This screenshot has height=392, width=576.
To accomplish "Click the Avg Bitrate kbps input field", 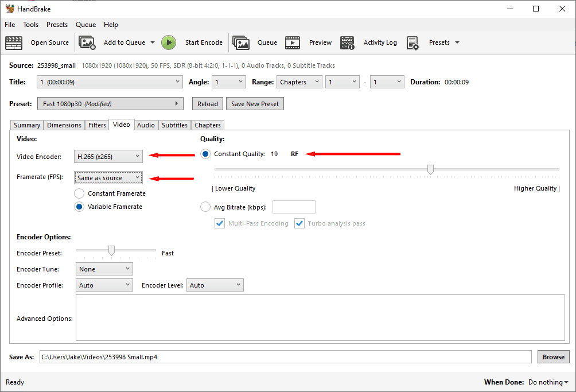I will (294, 207).
